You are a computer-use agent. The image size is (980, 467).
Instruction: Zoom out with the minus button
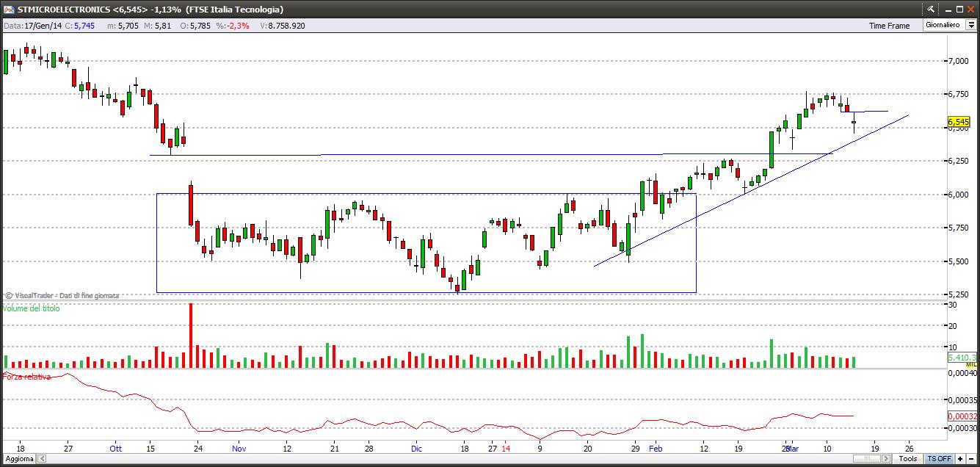click(x=971, y=459)
